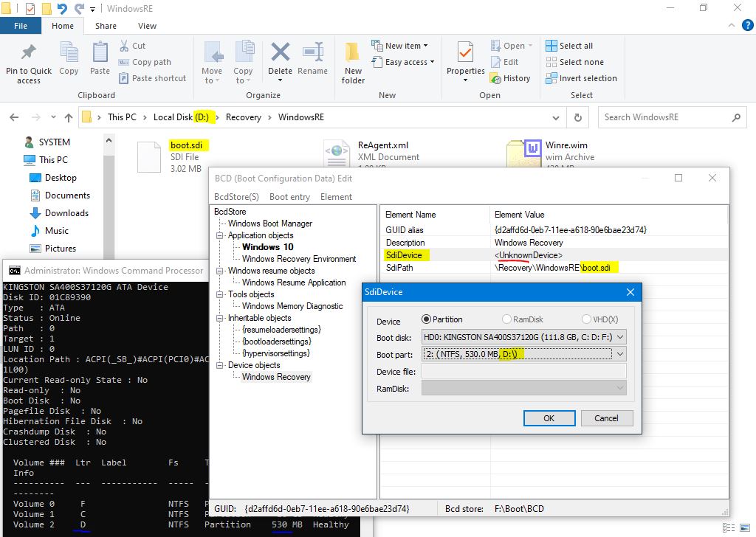
Task: Collapse the Application objects tree node
Action: point(219,235)
